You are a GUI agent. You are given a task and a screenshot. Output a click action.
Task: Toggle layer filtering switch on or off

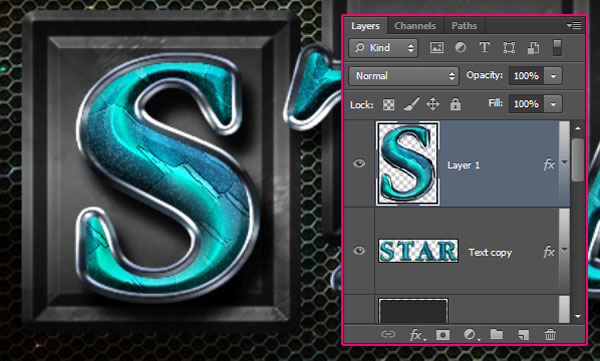(x=558, y=48)
